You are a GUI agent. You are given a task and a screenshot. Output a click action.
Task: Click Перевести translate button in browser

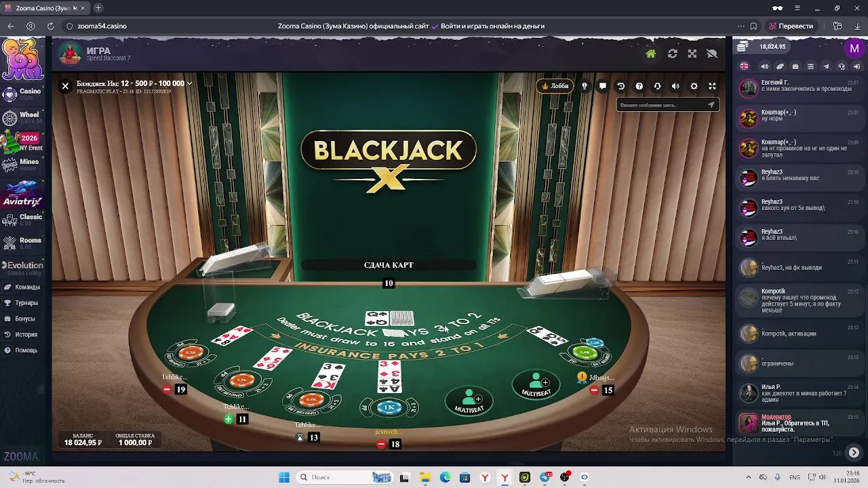[791, 26]
